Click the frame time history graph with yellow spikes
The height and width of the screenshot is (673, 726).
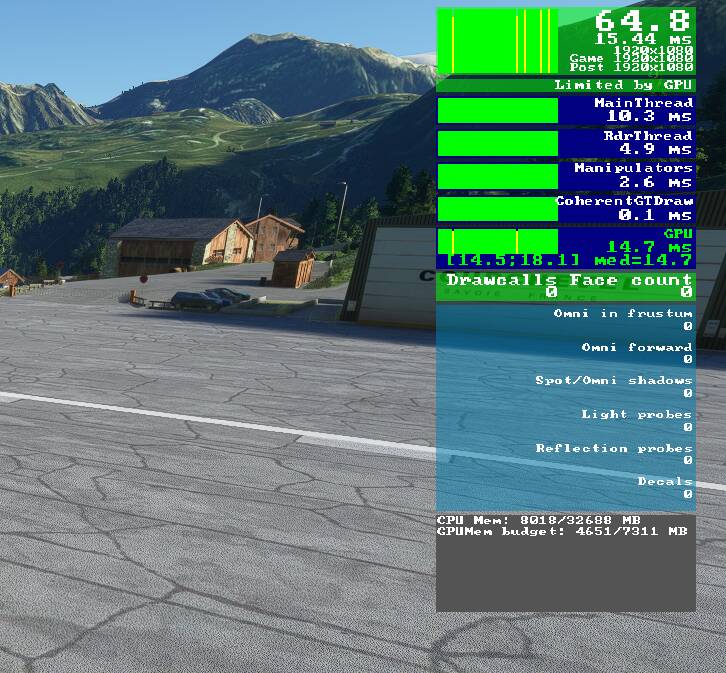click(498, 41)
